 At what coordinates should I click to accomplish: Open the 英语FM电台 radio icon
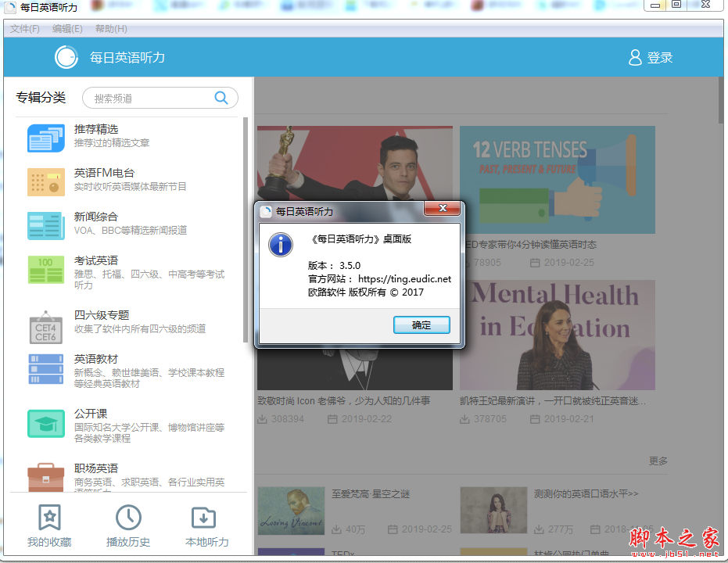click(x=46, y=182)
